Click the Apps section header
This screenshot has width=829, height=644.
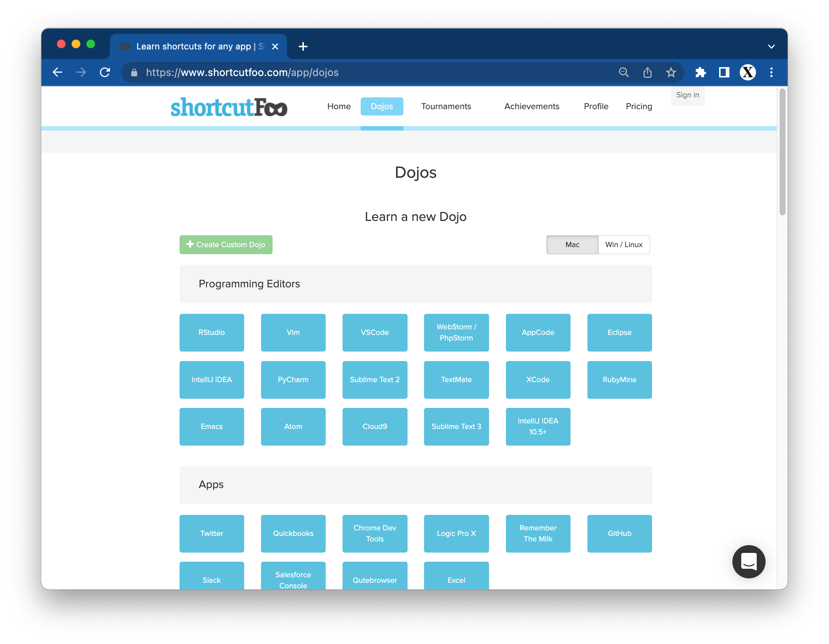point(416,485)
